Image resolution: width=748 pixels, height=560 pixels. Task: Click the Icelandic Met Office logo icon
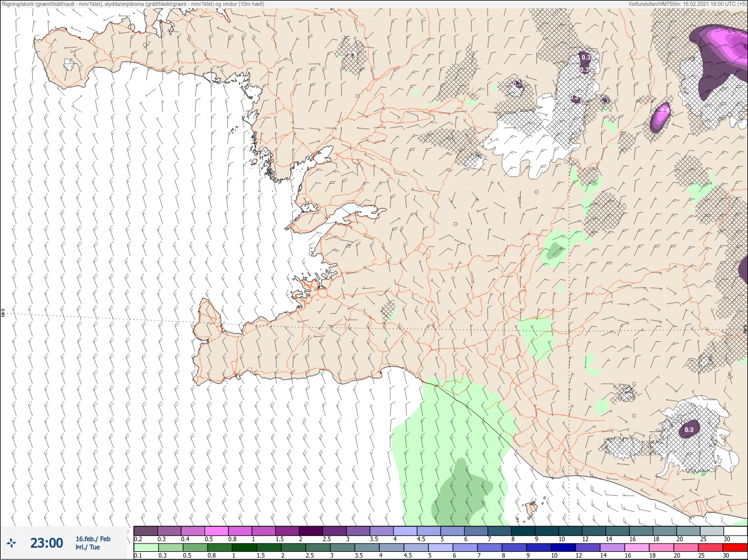click(11, 543)
